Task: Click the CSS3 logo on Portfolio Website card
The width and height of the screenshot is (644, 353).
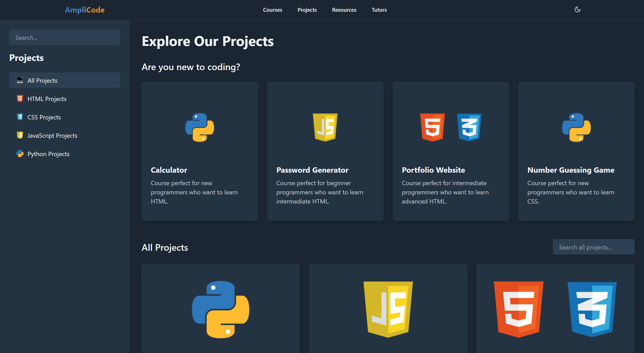Action: coord(469,127)
